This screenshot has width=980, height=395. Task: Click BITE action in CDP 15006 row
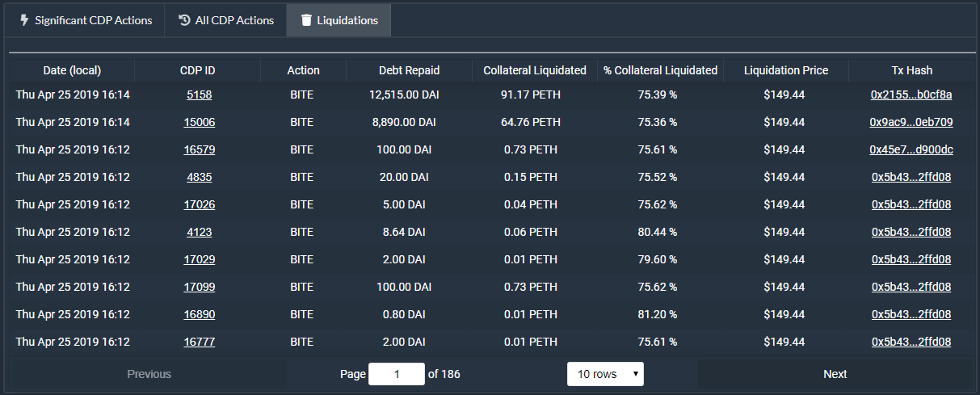pyautogui.click(x=301, y=122)
